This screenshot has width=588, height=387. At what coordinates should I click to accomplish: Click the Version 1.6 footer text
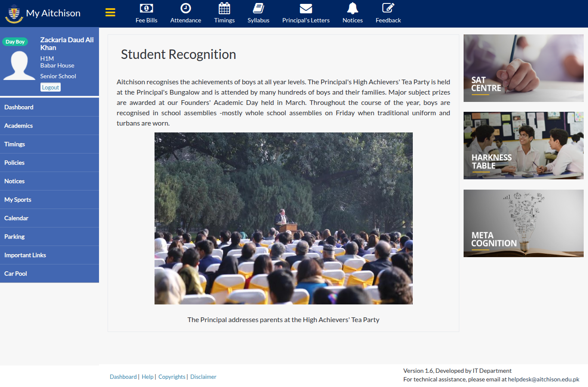coord(457,371)
